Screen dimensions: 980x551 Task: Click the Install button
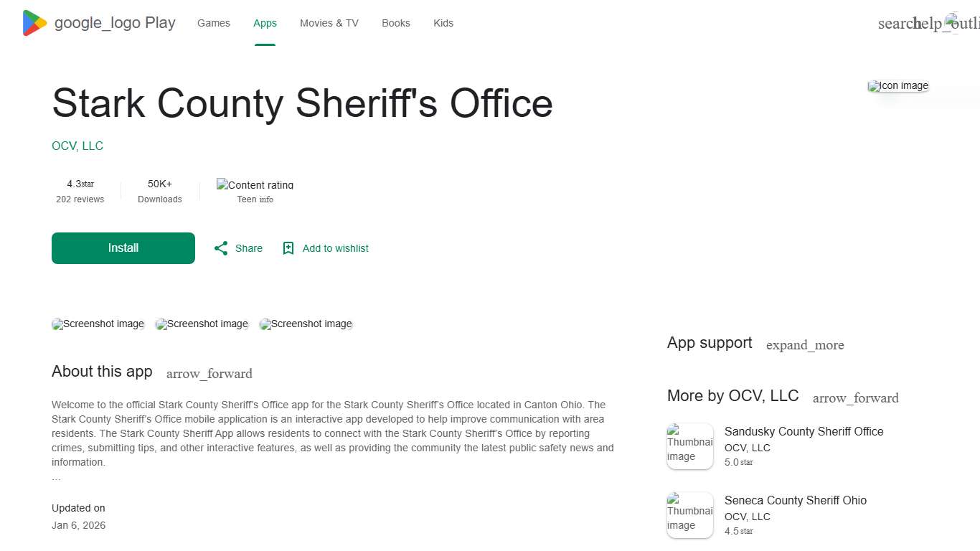tap(123, 248)
